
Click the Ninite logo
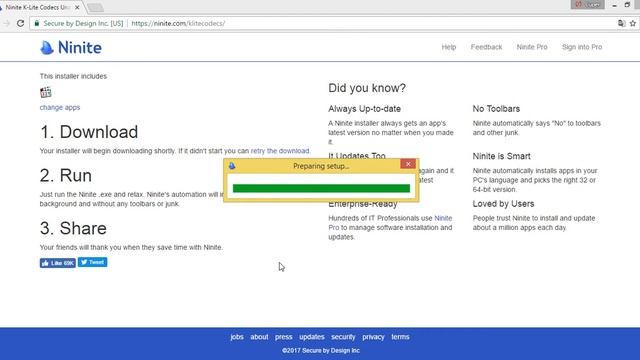pos(71,47)
